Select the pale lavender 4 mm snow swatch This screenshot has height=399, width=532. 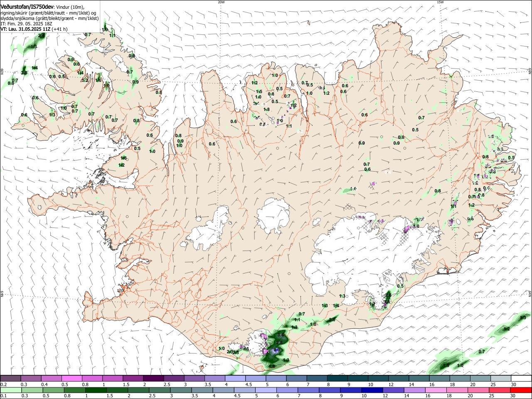click(235, 378)
